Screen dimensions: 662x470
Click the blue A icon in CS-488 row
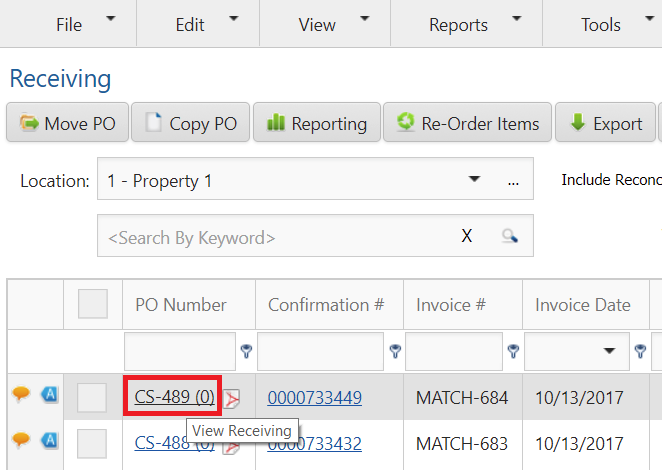pyautogui.click(x=49, y=441)
